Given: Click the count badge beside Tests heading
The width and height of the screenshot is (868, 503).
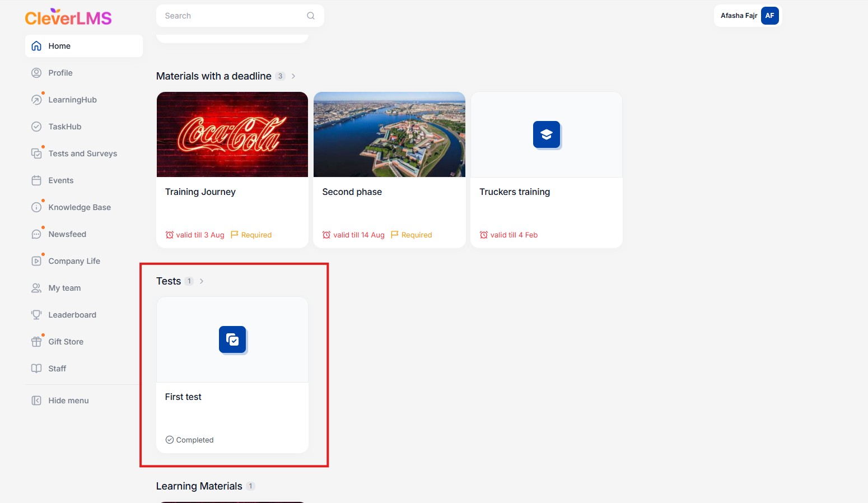Looking at the screenshot, I should click(189, 281).
